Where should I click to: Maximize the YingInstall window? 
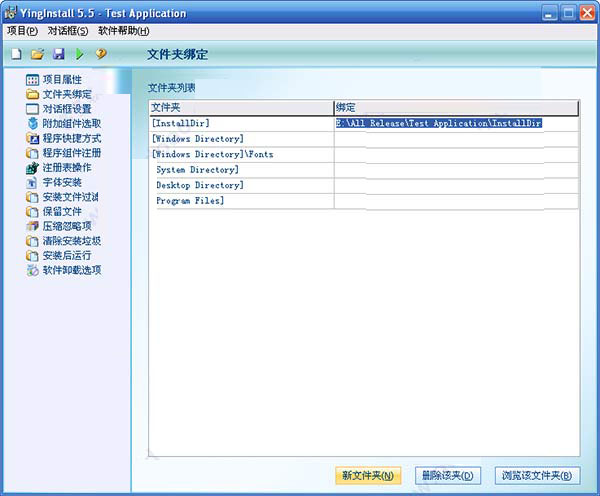568,13
